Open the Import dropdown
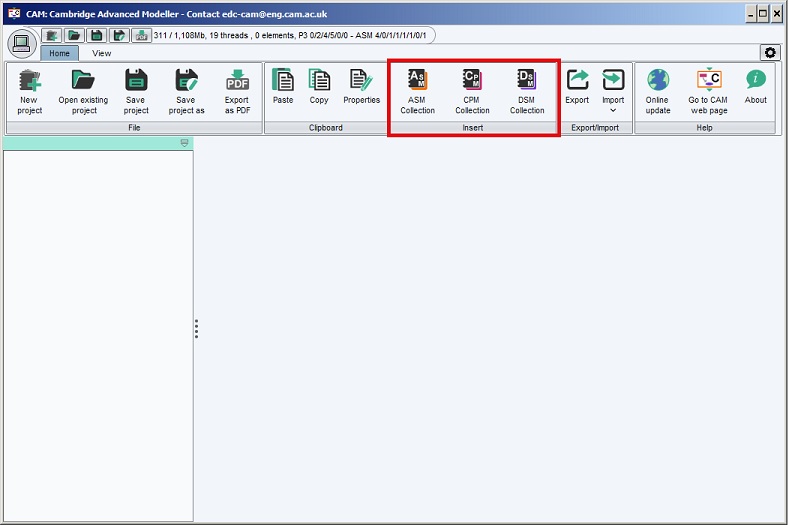This screenshot has width=789, height=525. pos(613,91)
